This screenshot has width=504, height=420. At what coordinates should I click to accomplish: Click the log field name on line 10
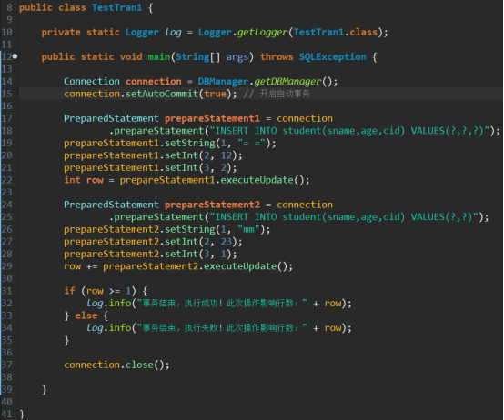click(x=173, y=33)
